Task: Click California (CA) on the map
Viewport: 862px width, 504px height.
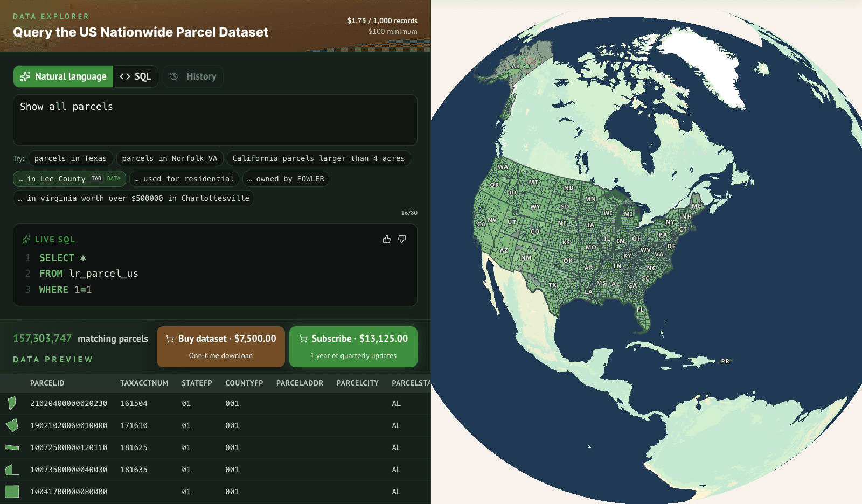Action: [481, 224]
